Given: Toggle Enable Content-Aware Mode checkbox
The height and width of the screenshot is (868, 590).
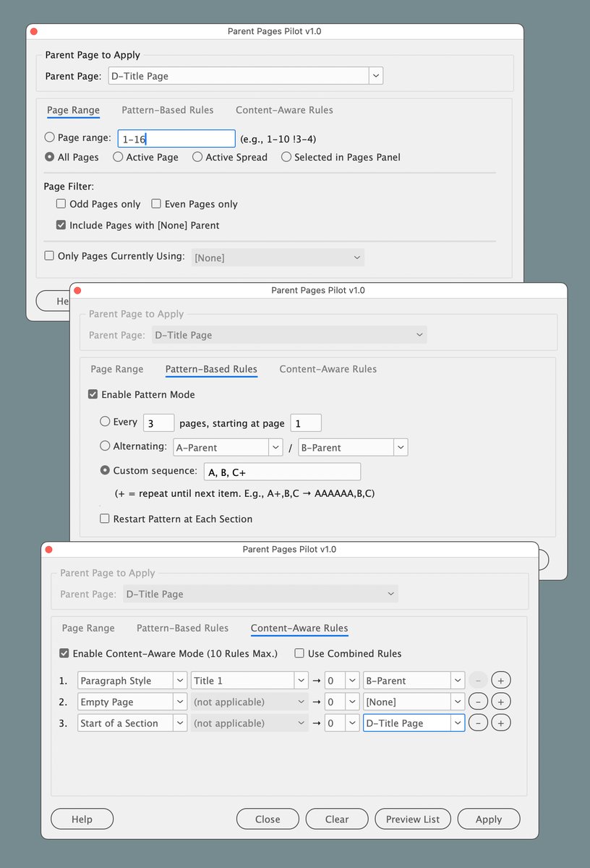Looking at the screenshot, I should pyautogui.click(x=64, y=653).
